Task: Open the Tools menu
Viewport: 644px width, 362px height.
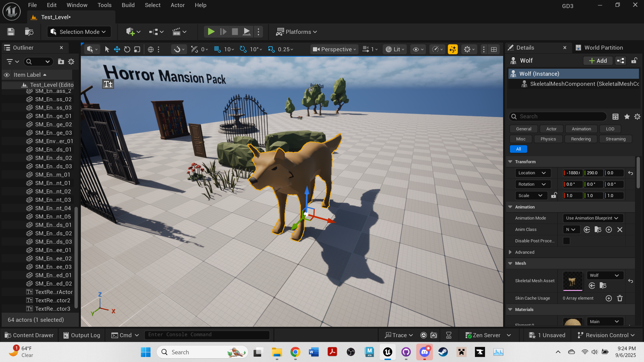Action: pos(104,5)
